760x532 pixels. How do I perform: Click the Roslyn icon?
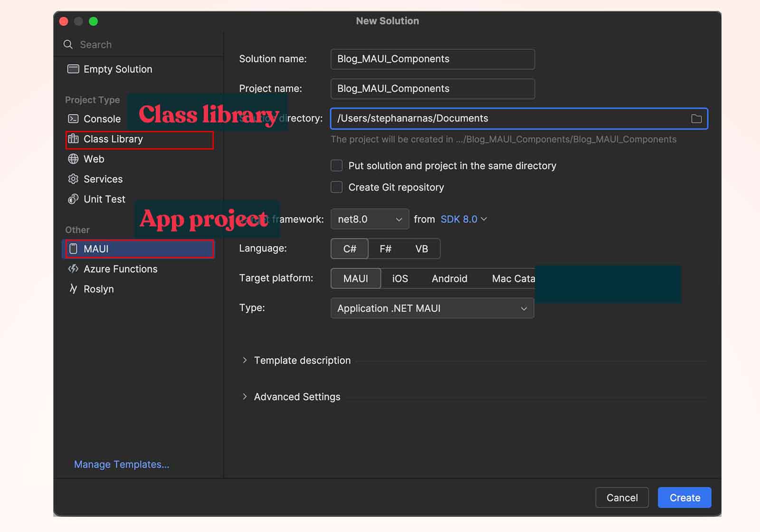(x=73, y=289)
